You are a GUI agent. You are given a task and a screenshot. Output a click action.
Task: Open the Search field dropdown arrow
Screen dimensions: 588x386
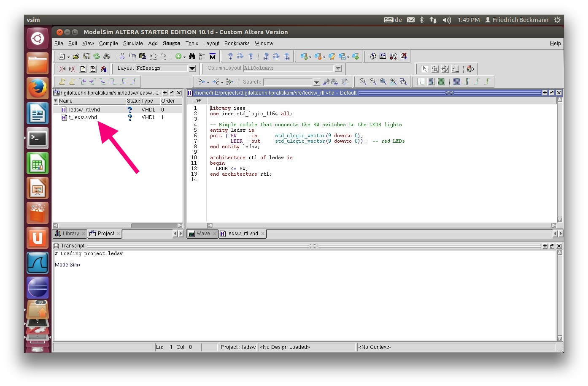coord(316,82)
